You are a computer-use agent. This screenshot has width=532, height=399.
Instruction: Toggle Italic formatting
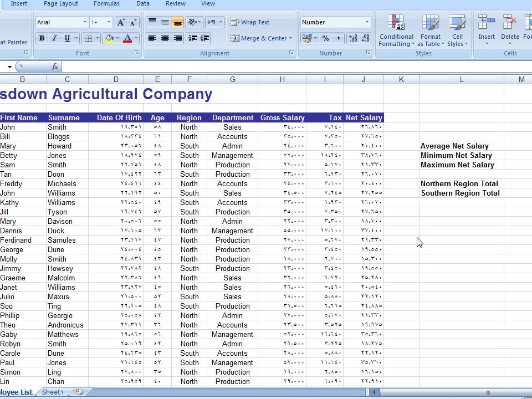tap(54, 38)
